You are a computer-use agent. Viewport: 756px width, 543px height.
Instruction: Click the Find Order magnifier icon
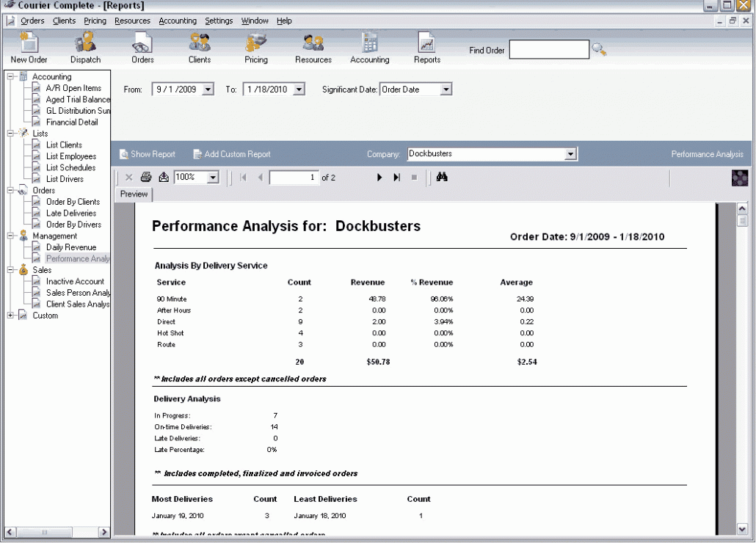[600, 50]
